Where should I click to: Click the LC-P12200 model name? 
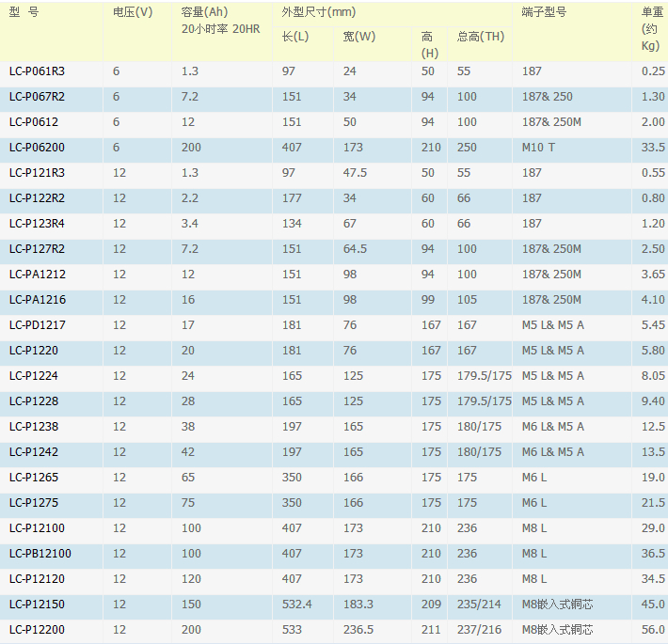click(37, 630)
